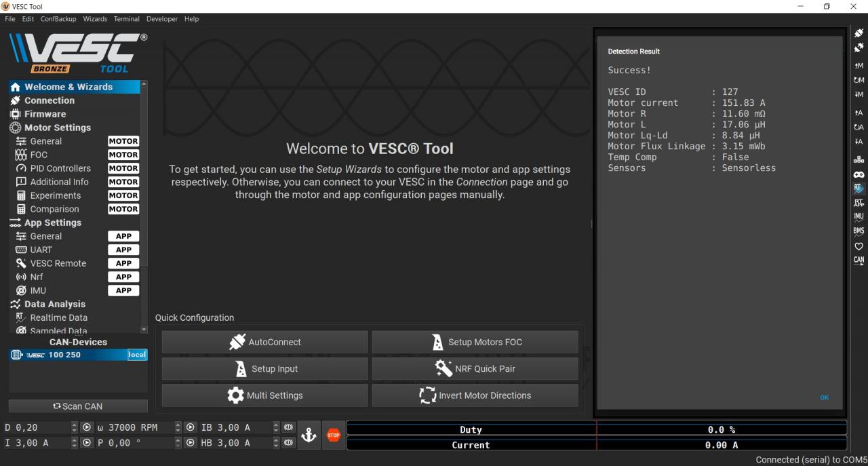Run position with play button beside P 0,00 °

point(191,443)
